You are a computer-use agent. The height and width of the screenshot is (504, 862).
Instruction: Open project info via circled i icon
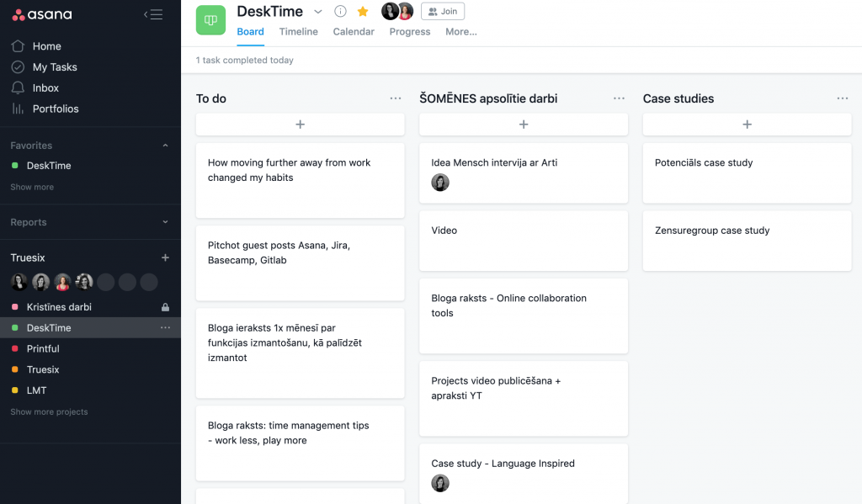coord(340,11)
